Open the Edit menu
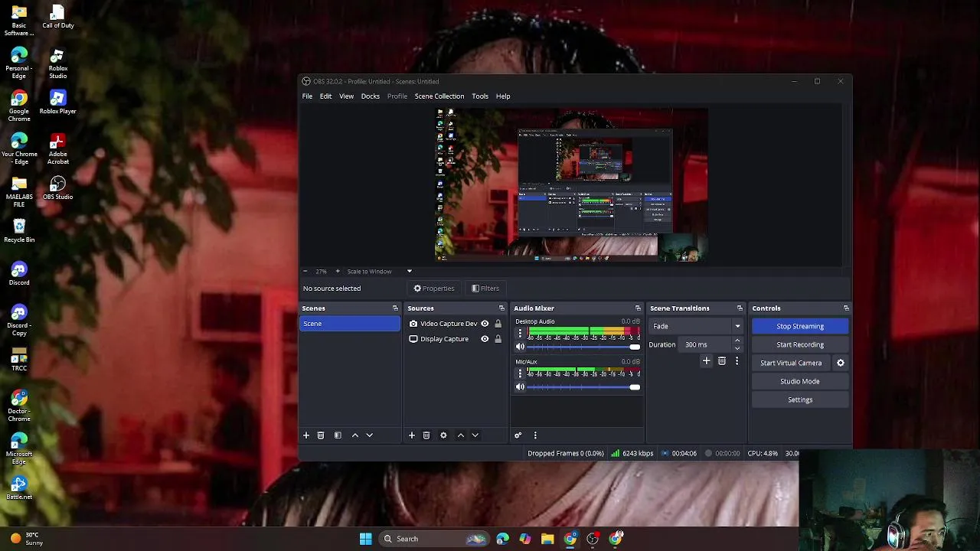 pyautogui.click(x=325, y=96)
